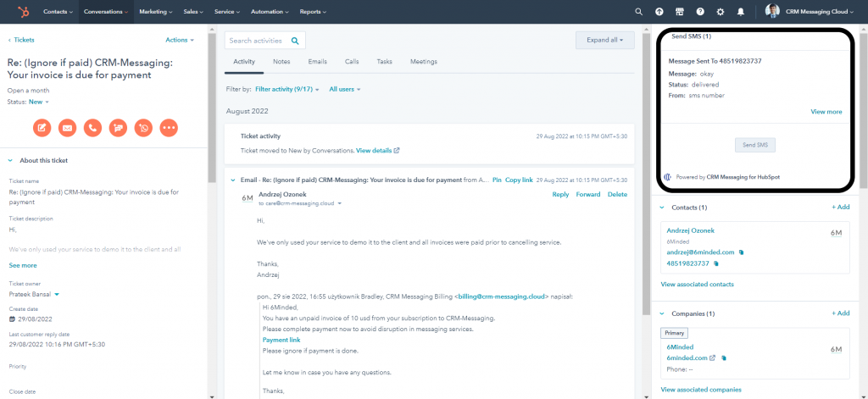Screen dimensions: 868x399
Task: Switch to the Notes tab
Action: (281, 62)
